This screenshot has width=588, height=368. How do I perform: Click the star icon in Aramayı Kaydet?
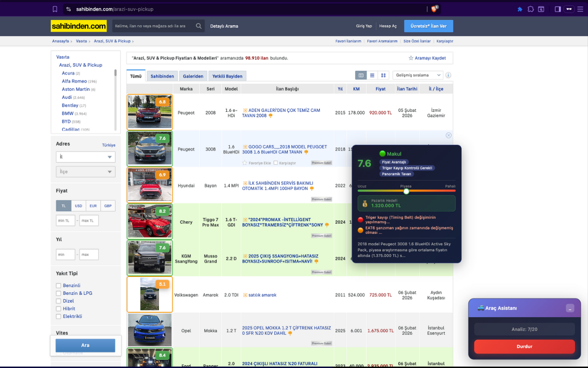pos(411,58)
